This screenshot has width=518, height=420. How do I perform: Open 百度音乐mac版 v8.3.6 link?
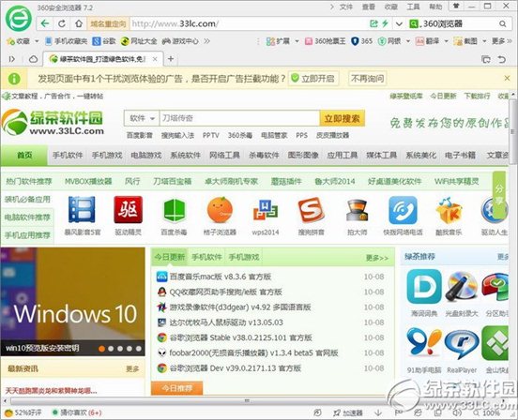(220, 277)
